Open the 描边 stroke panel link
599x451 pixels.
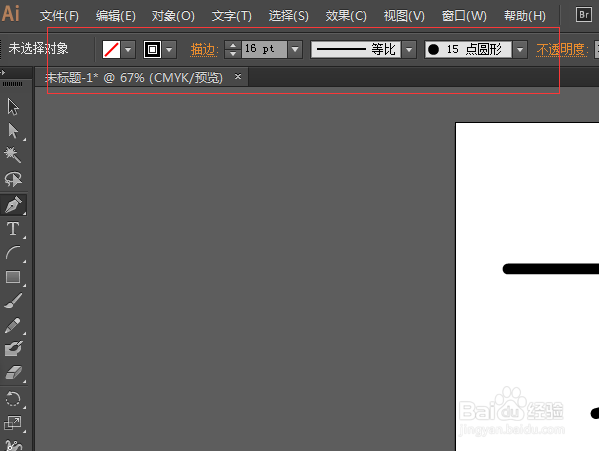tap(204, 50)
